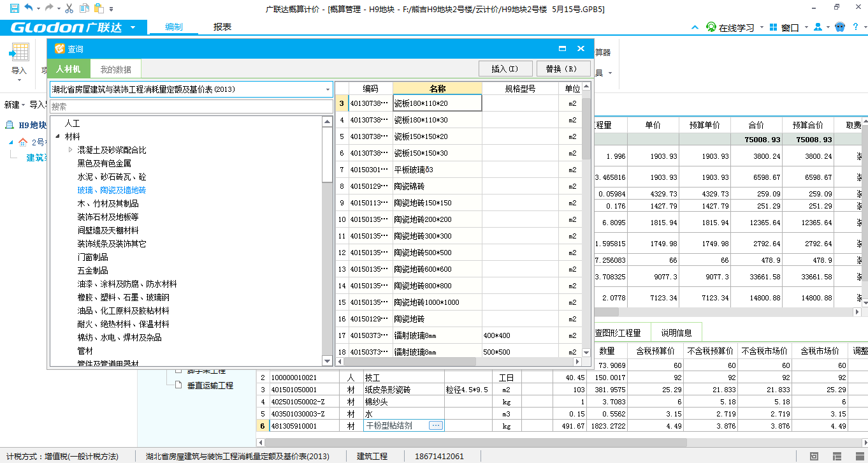868x463 pixels.
Task: Maximize the 查询 dialog
Action: tap(563, 48)
